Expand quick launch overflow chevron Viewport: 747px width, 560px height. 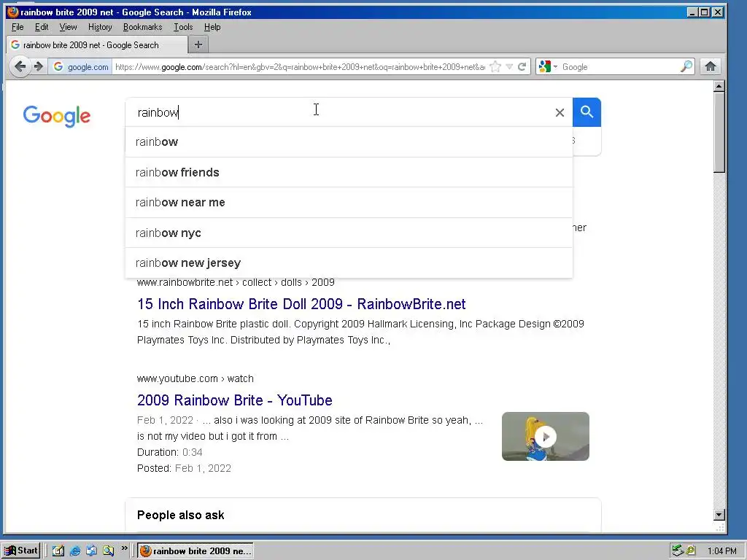[124, 548]
